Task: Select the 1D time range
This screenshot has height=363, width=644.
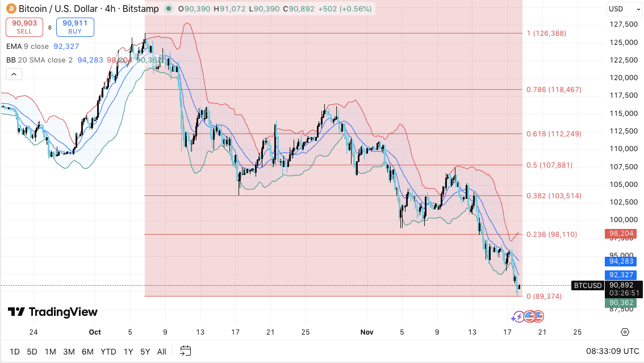Action: pyautogui.click(x=14, y=352)
